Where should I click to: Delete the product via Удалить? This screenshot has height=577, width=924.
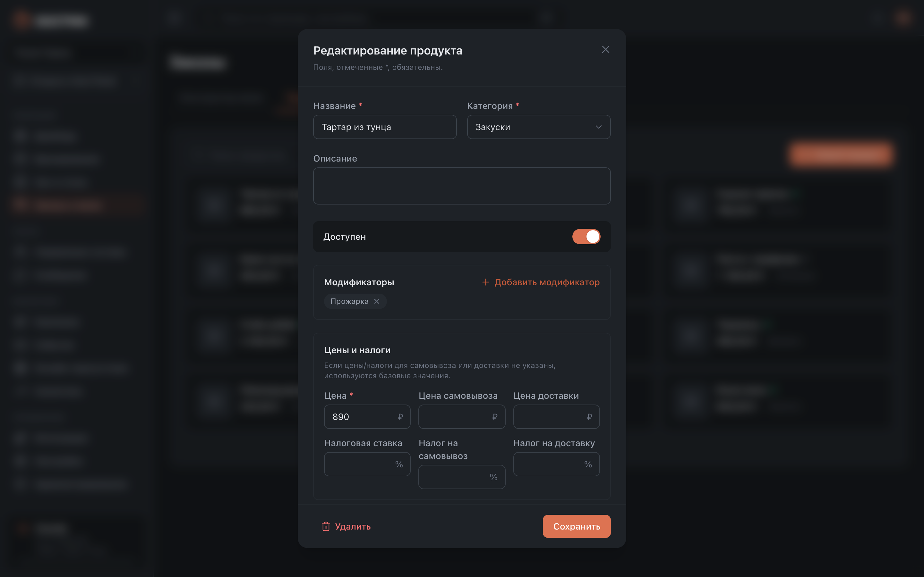click(346, 526)
